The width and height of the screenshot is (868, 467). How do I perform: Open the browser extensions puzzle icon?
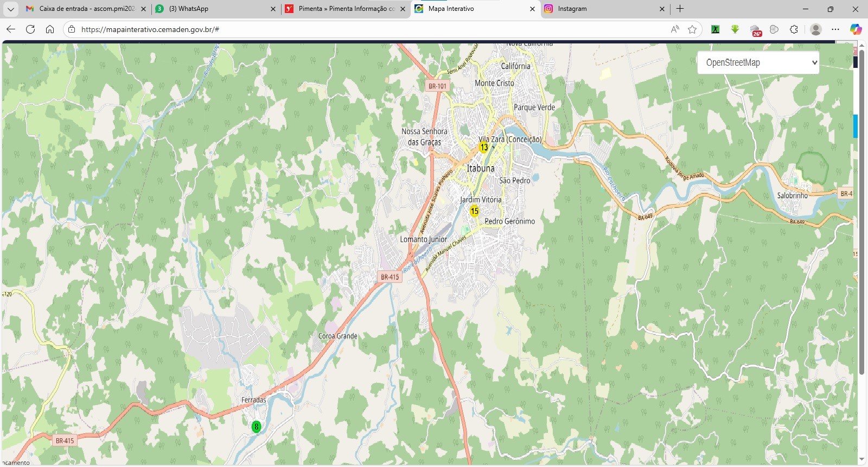pyautogui.click(x=794, y=29)
